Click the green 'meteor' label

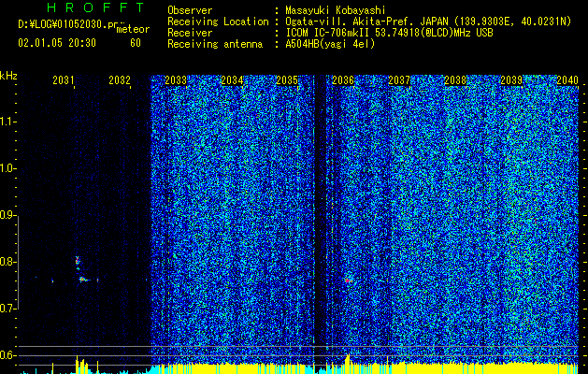(x=133, y=29)
